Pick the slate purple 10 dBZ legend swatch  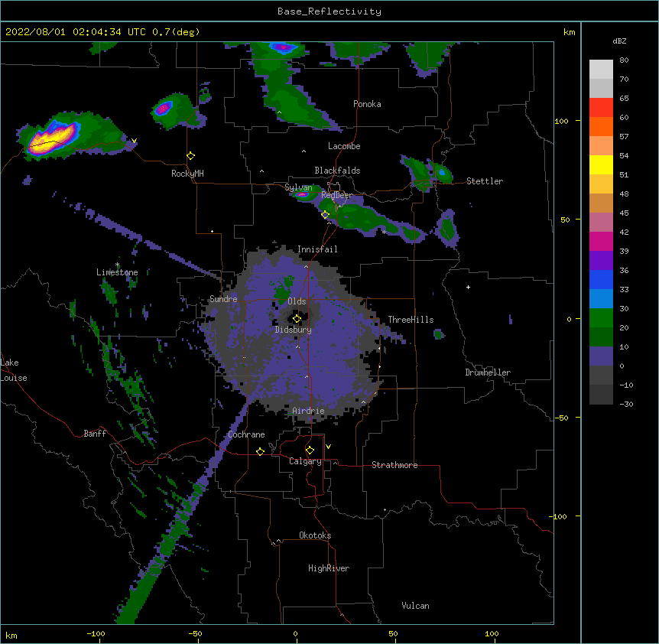point(601,356)
